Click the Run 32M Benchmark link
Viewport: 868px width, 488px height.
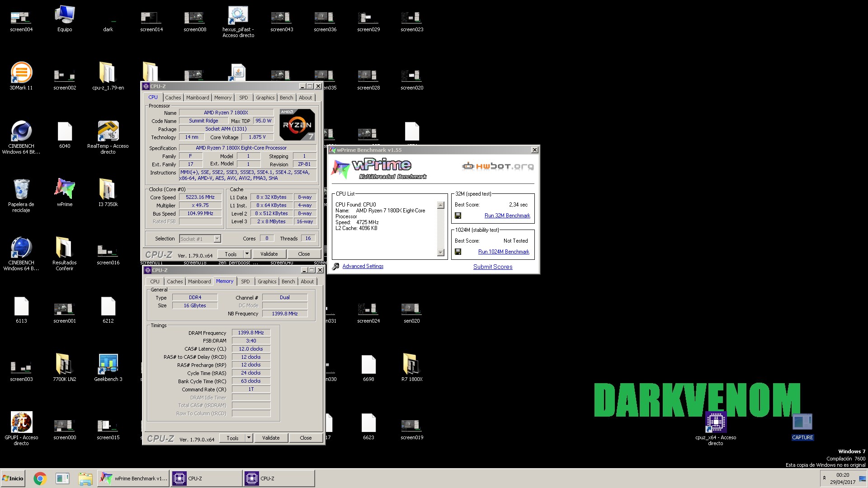coord(507,216)
